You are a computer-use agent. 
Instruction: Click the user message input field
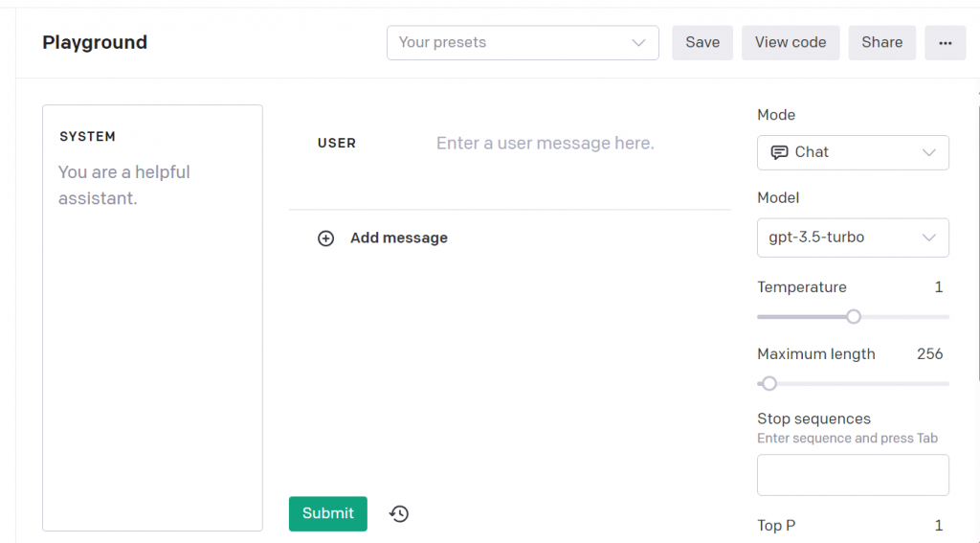(x=546, y=144)
